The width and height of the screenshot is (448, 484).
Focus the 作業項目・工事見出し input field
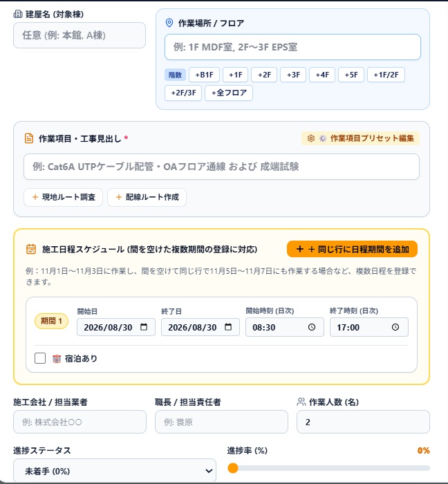[221, 167]
